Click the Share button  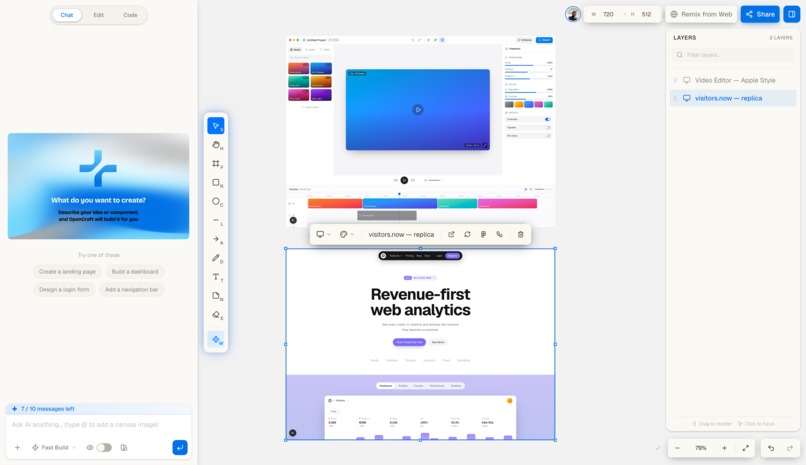(x=760, y=14)
